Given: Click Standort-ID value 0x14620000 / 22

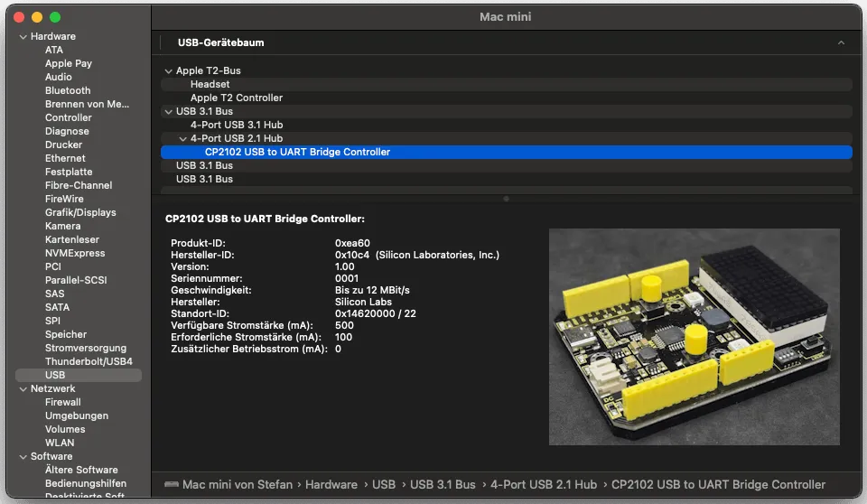Looking at the screenshot, I should pos(376,313).
